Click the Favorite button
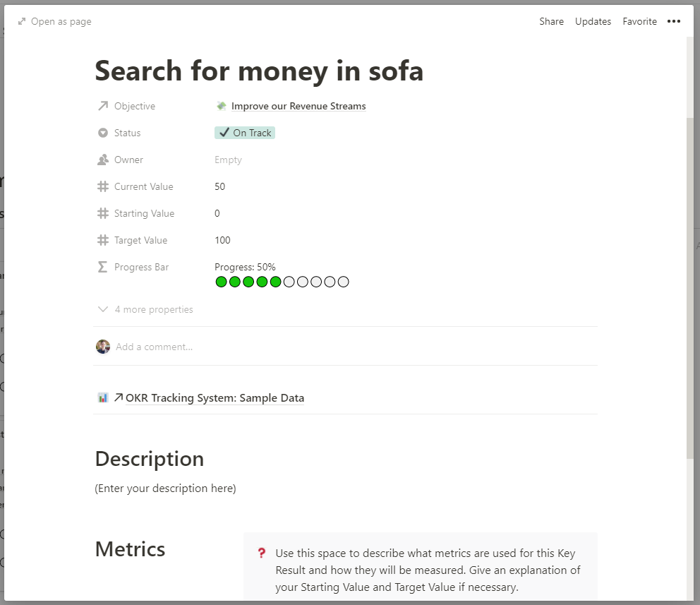 click(x=639, y=22)
